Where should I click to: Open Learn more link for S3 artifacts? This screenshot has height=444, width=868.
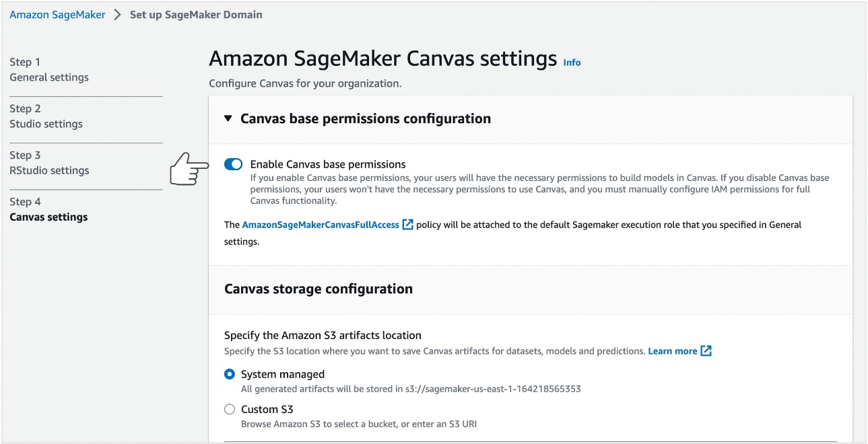click(x=672, y=351)
